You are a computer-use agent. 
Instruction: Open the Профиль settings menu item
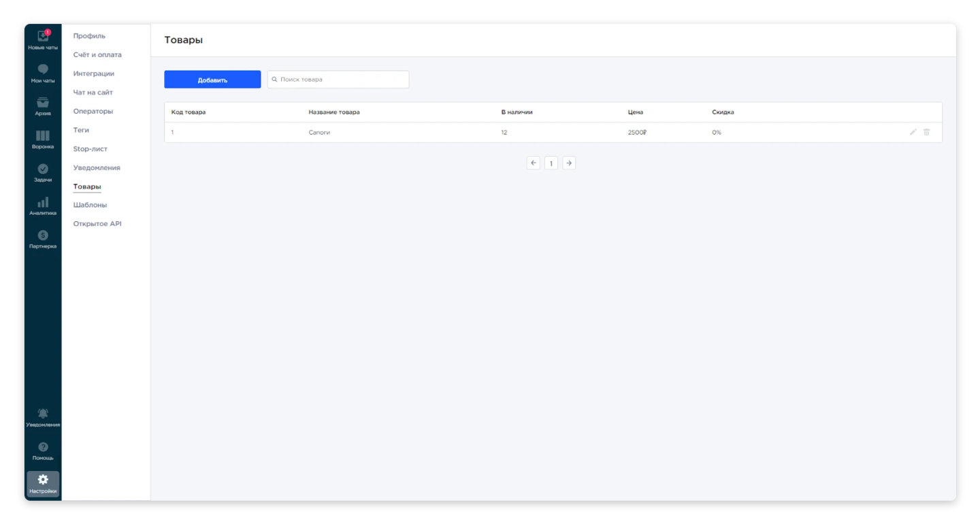tap(89, 36)
